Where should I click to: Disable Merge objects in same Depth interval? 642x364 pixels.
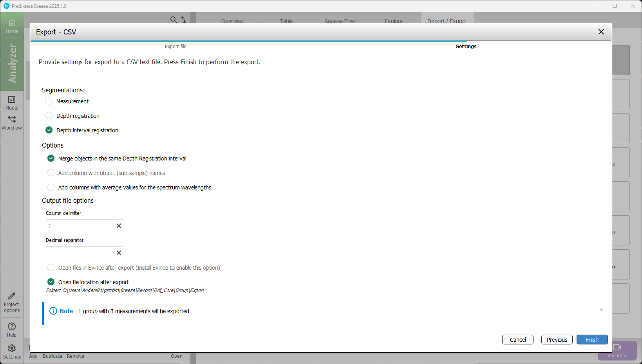click(51, 159)
